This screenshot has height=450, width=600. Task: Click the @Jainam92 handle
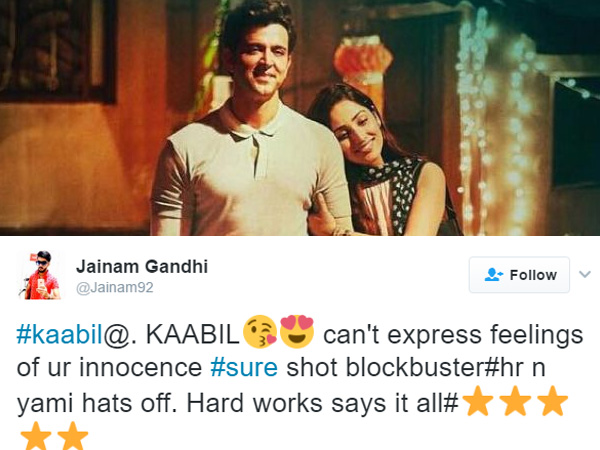tap(115, 287)
